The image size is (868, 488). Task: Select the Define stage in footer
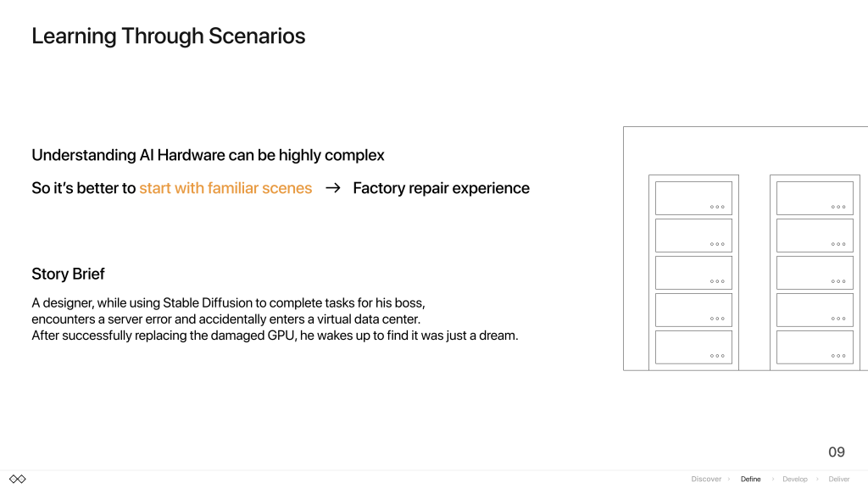tap(751, 480)
